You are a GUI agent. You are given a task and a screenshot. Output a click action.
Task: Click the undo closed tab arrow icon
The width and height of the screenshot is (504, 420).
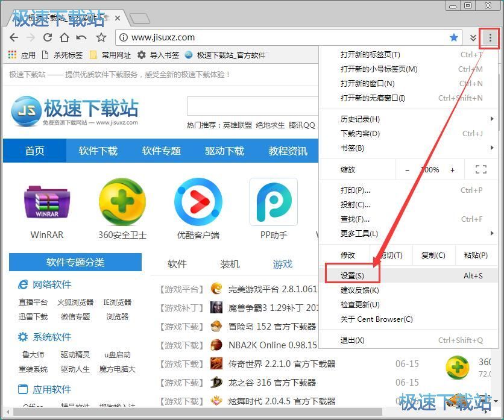pyautogui.click(x=81, y=38)
